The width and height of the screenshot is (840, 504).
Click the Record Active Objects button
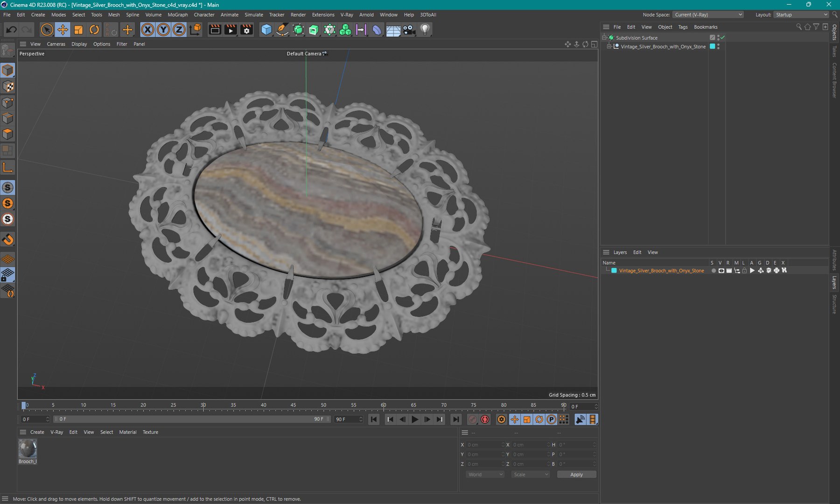pos(472,420)
